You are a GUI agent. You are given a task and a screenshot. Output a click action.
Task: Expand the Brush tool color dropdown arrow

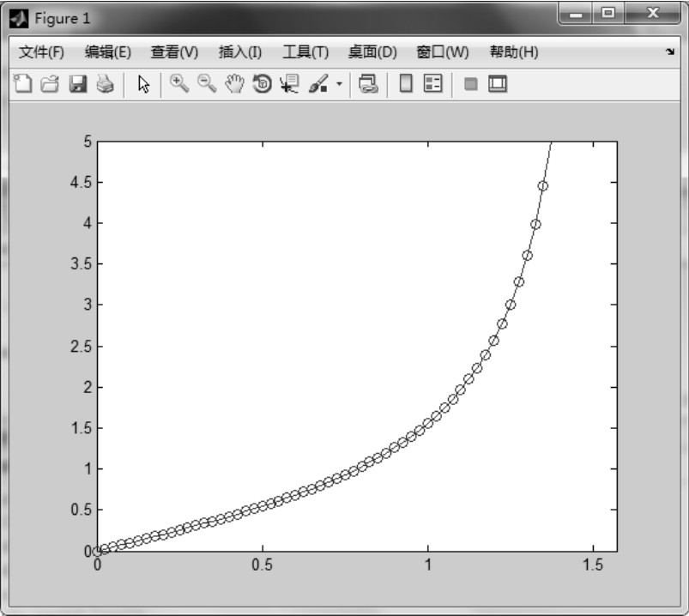pos(338,84)
